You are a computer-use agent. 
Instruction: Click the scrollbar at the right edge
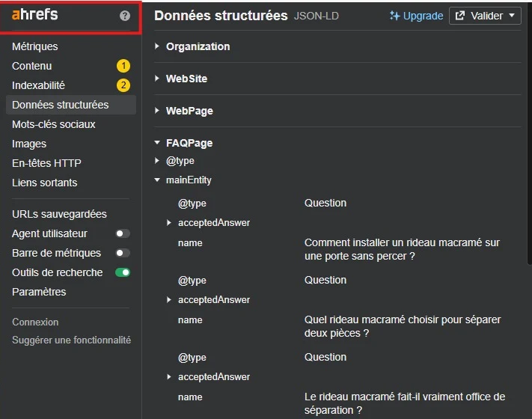pyautogui.click(x=530, y=135)
